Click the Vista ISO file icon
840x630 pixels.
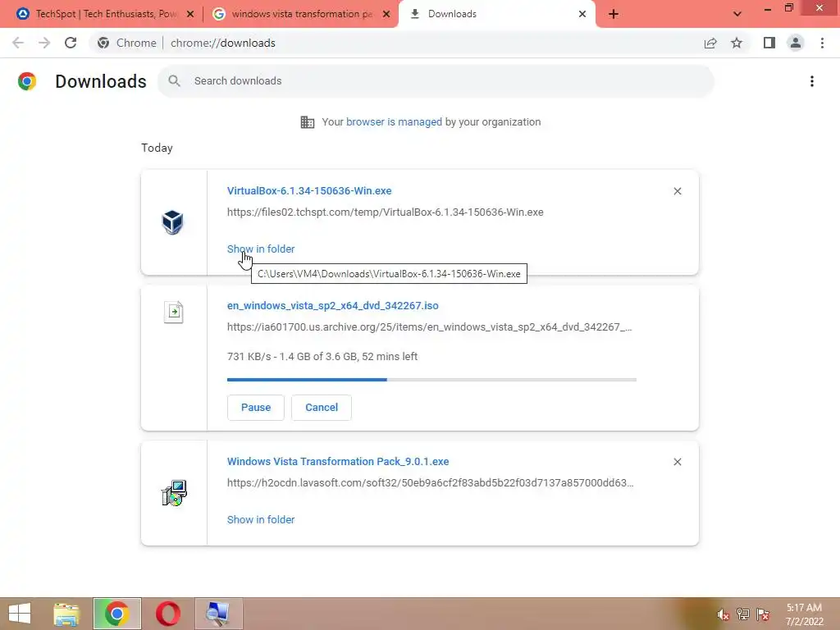[174, 312]
